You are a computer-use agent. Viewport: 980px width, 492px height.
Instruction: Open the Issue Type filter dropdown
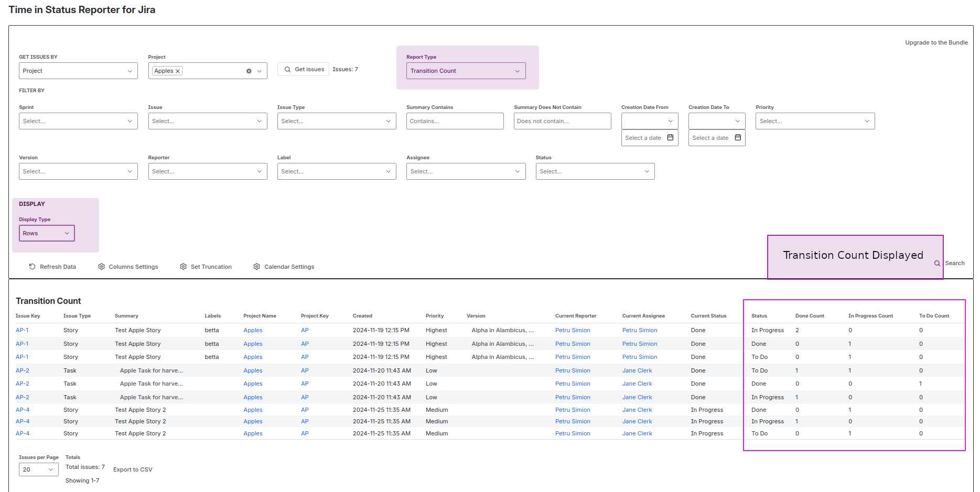[337, 121]
